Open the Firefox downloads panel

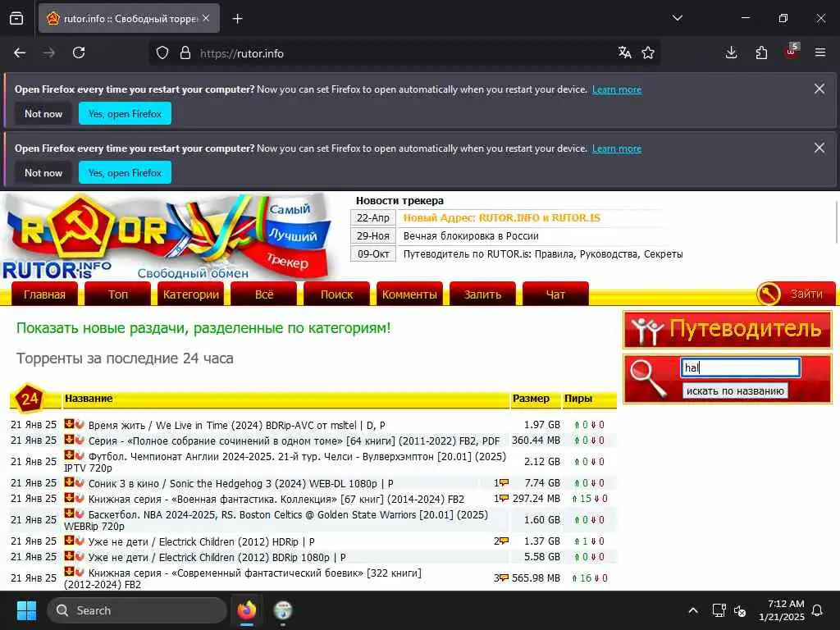731,52
